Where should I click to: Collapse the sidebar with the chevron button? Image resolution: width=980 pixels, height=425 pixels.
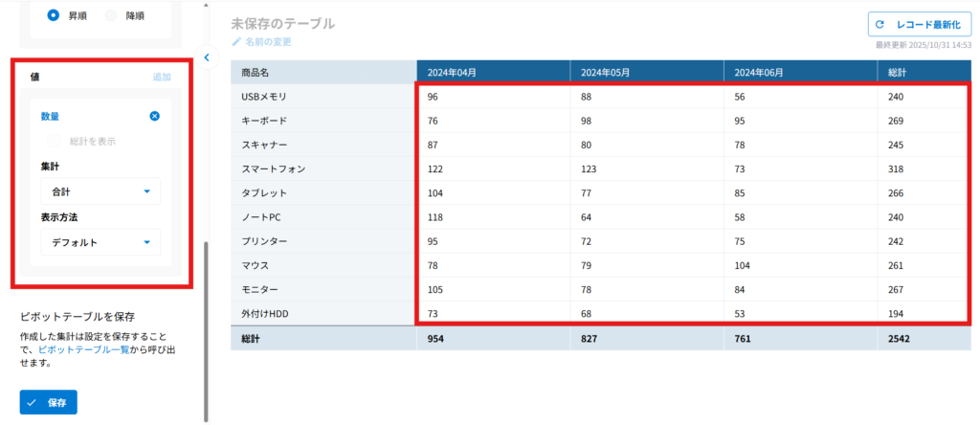206,57
